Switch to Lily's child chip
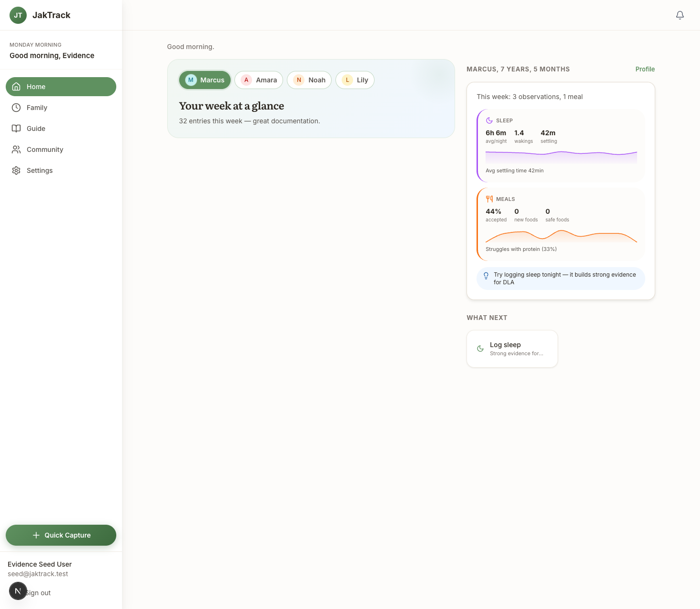Image resolution: width=700 pixels, height=609 pixels. [x=355, y=80]
